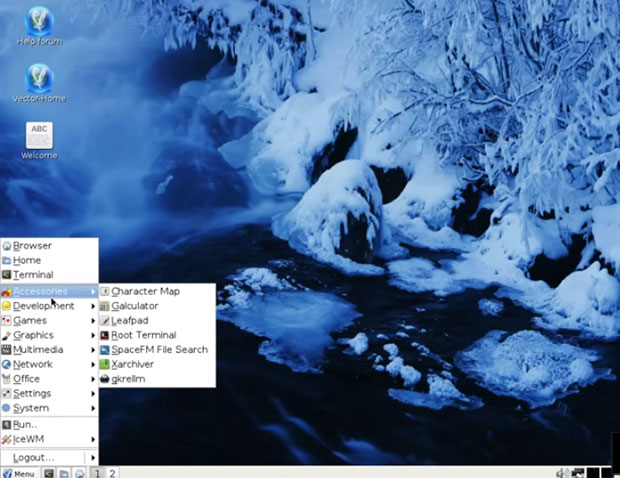Click the Multimedia category icon

(x=6, y=350)
